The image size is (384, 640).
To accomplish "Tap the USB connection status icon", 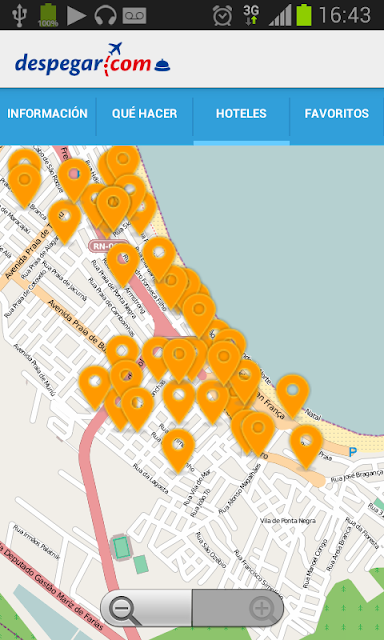I will (x=19, y=15).
